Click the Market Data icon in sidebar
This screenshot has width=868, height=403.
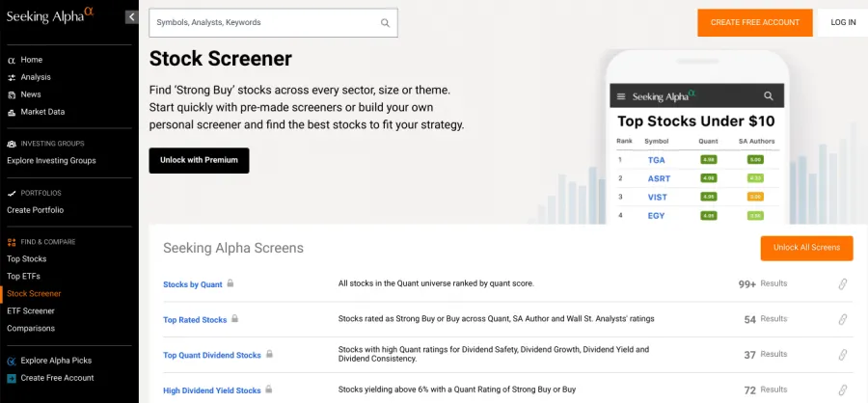[11, 112]
